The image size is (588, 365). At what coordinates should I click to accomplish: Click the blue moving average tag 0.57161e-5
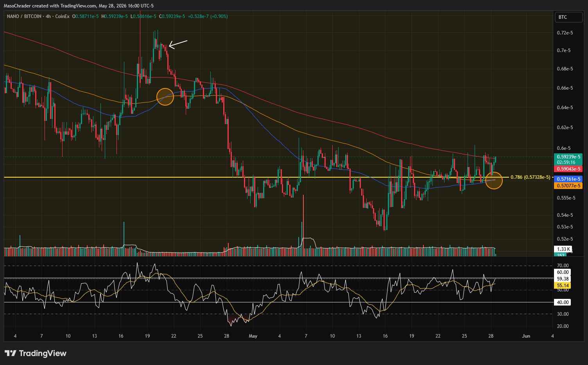[x=568, y=179]
